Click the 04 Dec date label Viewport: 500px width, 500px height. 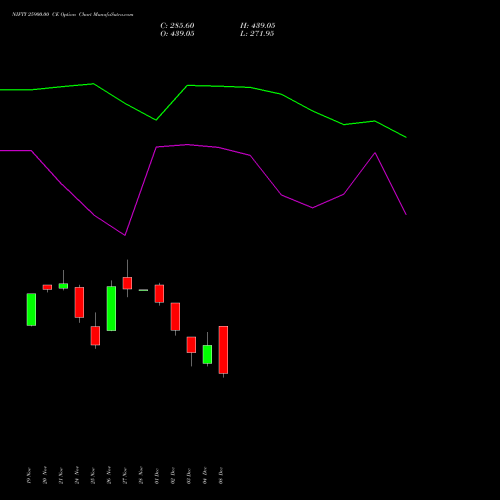click(205, 475)
